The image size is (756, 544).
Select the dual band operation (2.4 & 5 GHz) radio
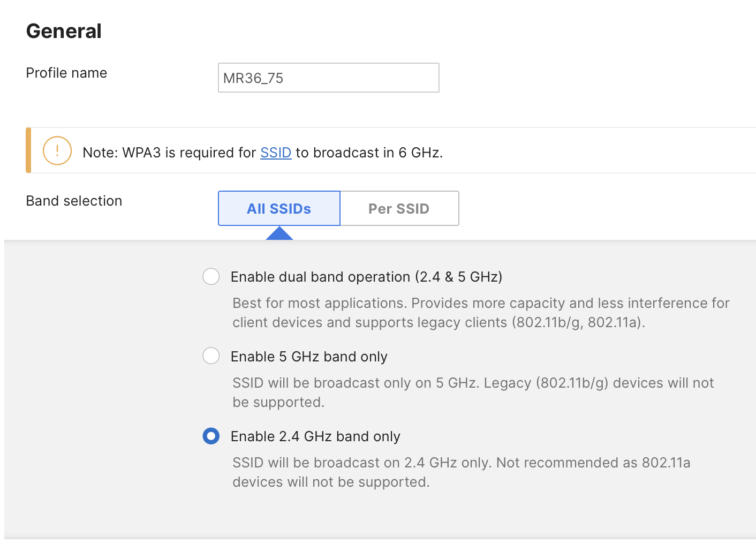point(211,276)
